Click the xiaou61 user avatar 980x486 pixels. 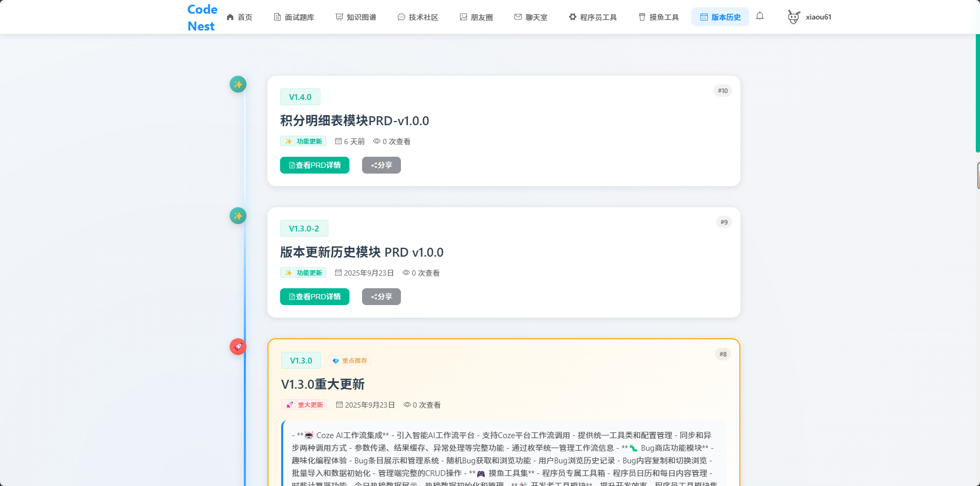pyautogui.click(x=793, y=17)
